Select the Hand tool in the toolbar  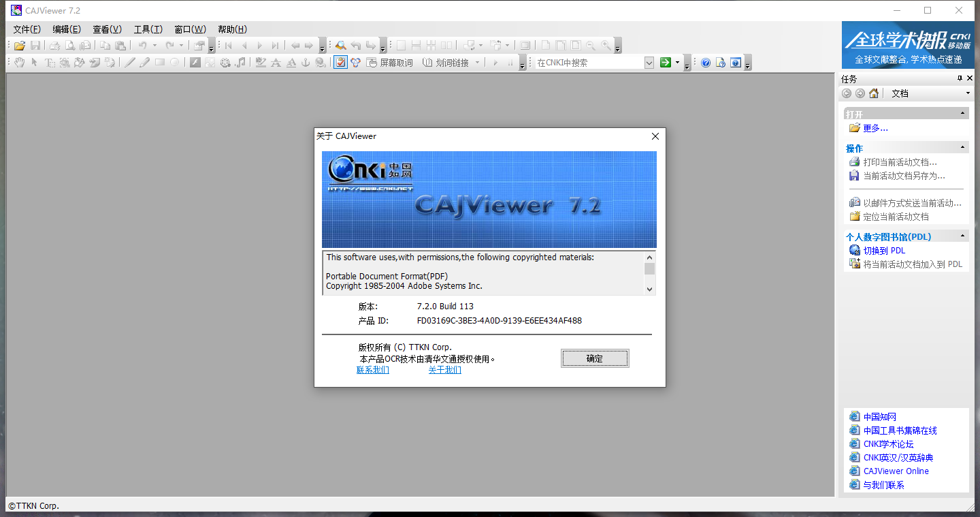(x=18, y=62)
